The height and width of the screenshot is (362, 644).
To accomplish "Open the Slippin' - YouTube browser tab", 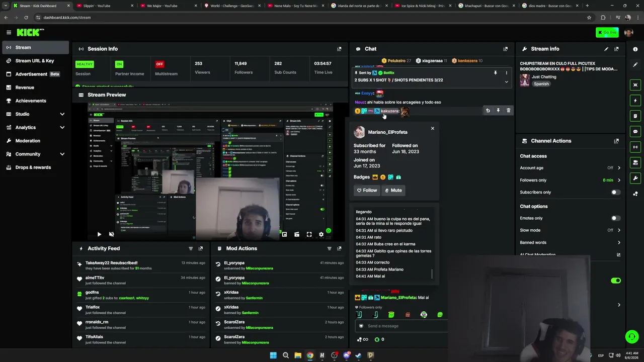I will (x=105, y=6).
